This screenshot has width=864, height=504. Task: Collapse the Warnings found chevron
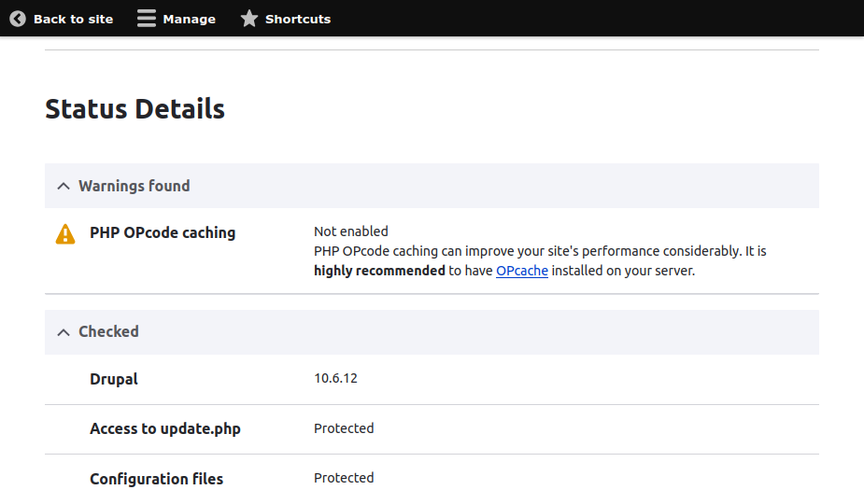(64, 186)
